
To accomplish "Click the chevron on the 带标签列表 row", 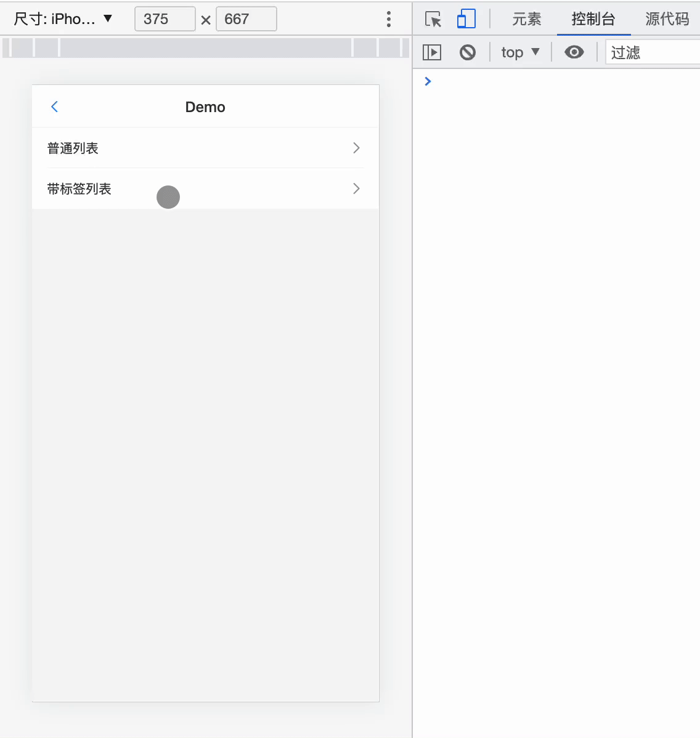I will [356, 189].
